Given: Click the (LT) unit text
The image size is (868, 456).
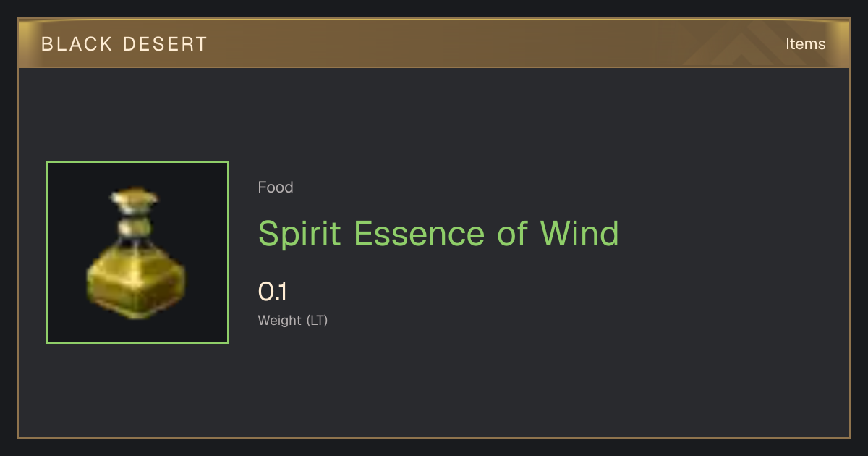Looking at the screenshot, I should pos(317,320).
